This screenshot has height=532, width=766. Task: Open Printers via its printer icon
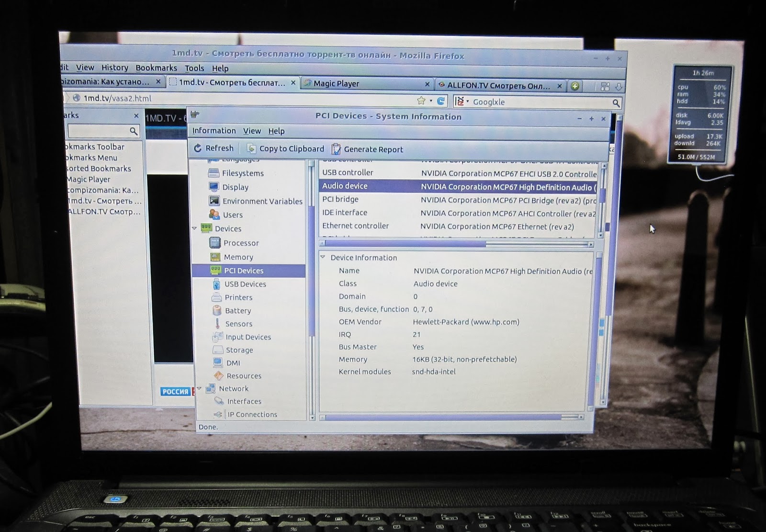click(216, 297)
